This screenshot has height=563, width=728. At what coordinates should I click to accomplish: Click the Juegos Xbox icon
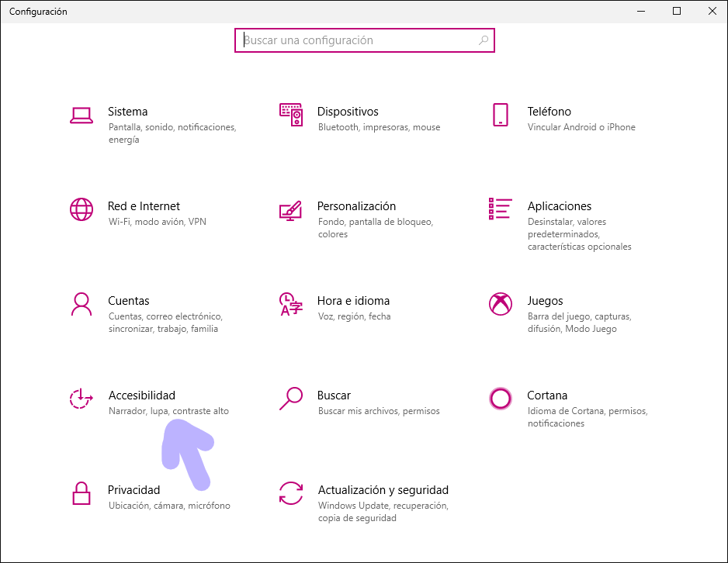point(501,304)
